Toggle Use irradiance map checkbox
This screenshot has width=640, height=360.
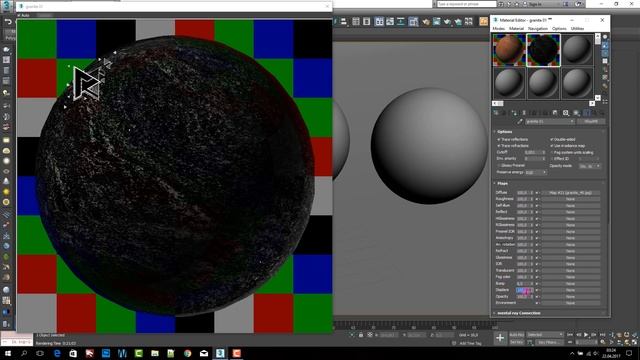552,146
